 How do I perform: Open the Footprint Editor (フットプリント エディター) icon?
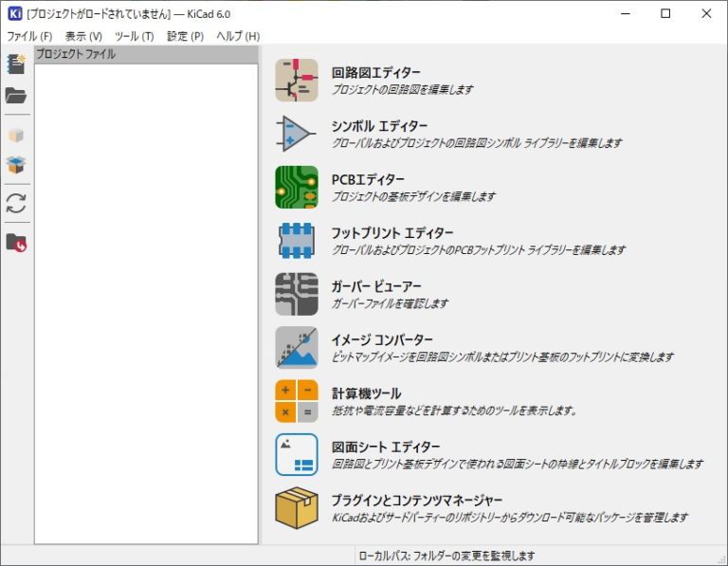click(x=296, y=241)
